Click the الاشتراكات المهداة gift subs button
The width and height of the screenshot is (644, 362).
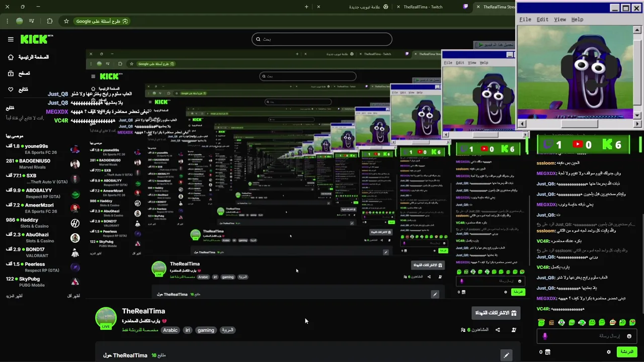click(x=496, y=313)
